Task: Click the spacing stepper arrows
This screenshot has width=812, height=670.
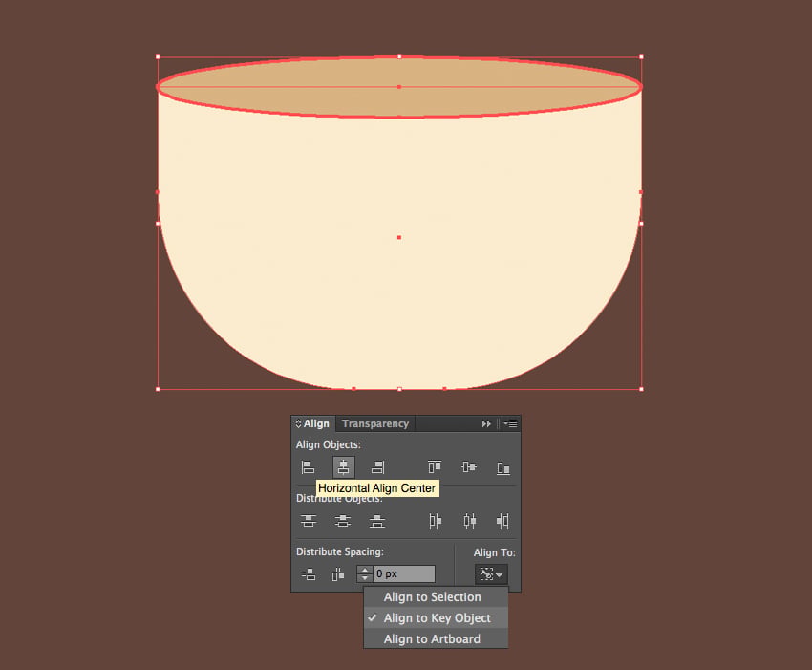Action: click(x=365, y=574)
